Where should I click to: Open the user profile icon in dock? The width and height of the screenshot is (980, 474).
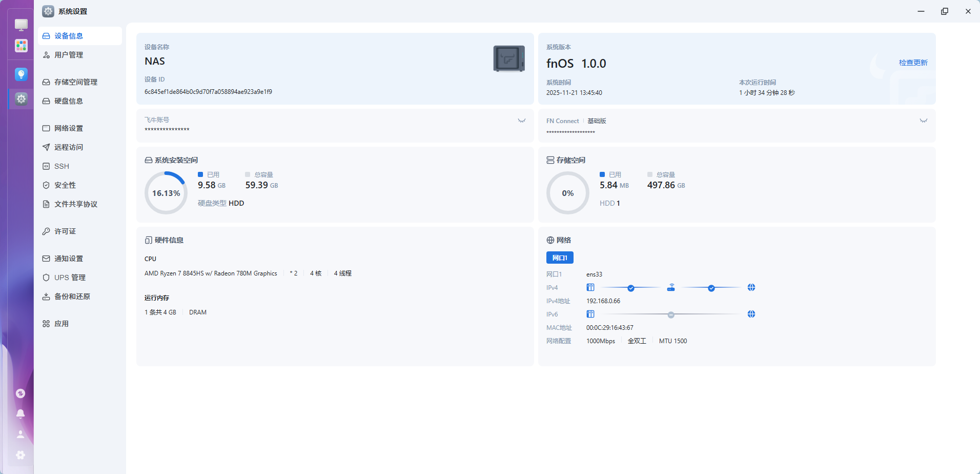(x=21, y=434)
